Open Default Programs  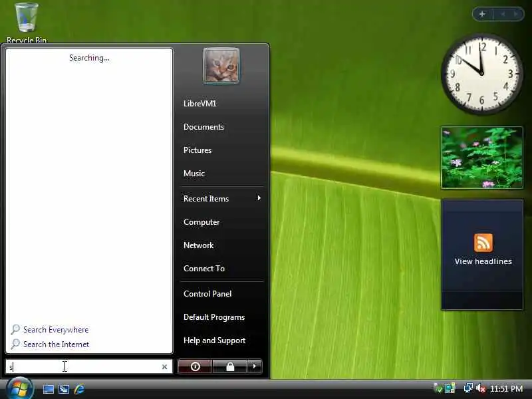pos(214,317)
